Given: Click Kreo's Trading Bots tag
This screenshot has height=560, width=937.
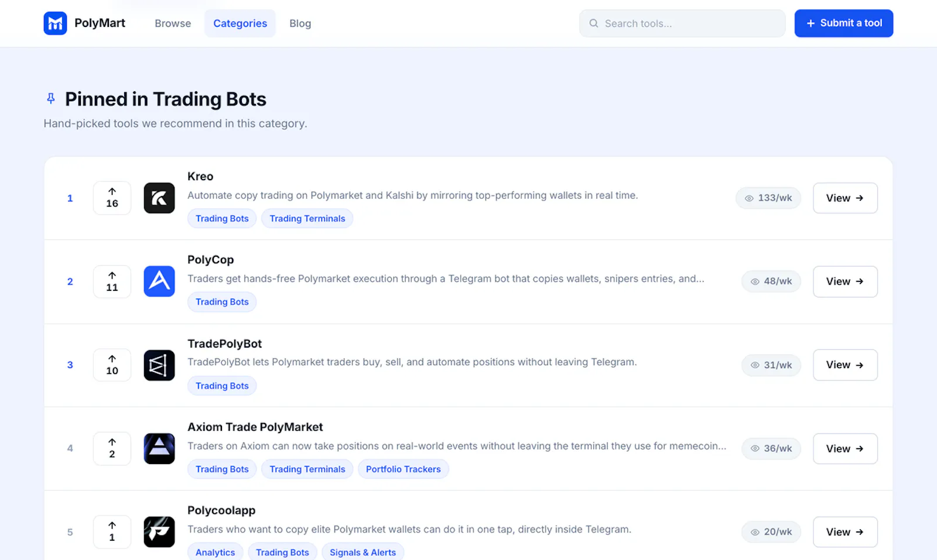Looking at the screenshot, I should (x=222, y=218).
